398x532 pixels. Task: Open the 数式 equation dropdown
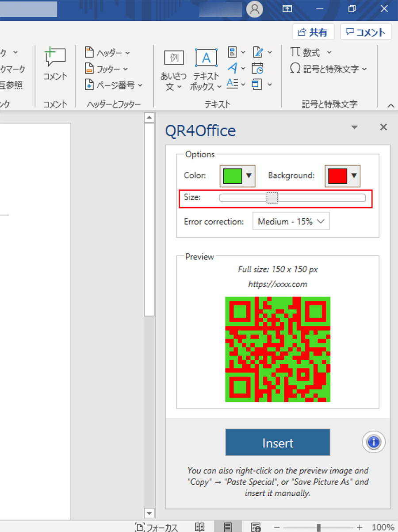tap(311, 53)
